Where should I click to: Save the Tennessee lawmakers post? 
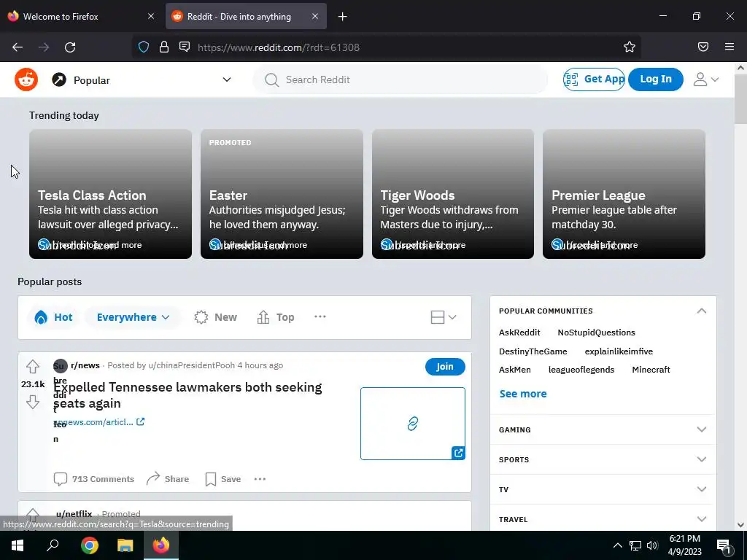[x=223, y=479]
